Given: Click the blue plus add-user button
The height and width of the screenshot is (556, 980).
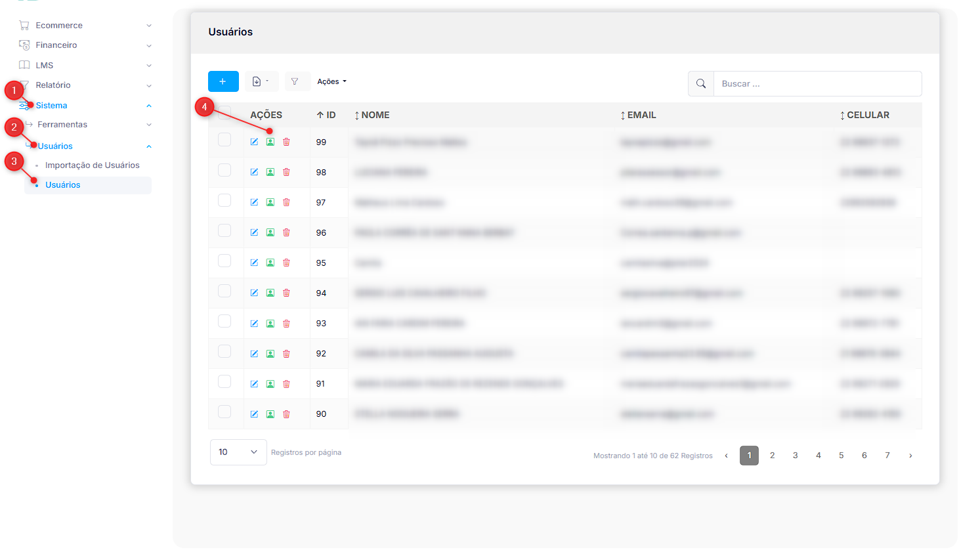Looking at the screenshot, I should (x=223, y=81).
